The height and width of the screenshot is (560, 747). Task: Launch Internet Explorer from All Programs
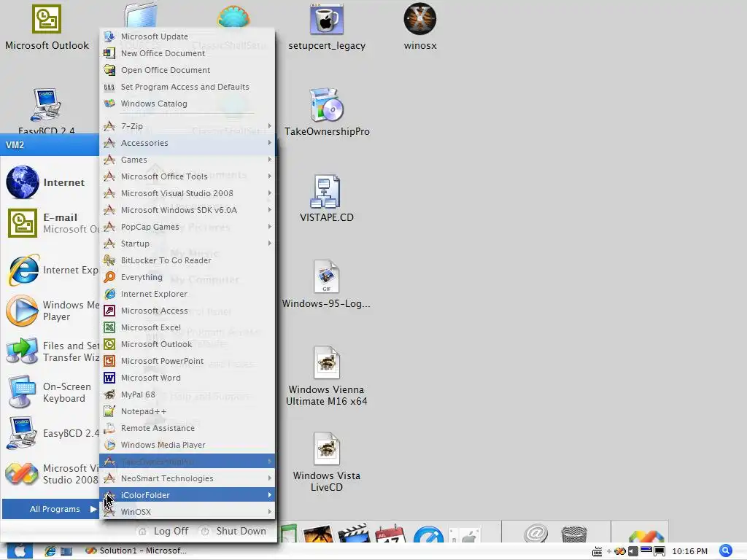(187, 294)
